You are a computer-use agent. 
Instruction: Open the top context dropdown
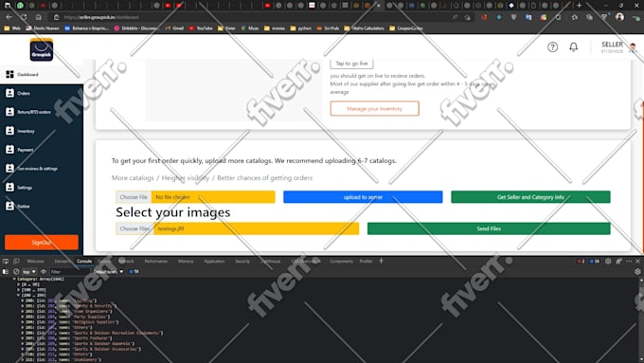point(29,271)
